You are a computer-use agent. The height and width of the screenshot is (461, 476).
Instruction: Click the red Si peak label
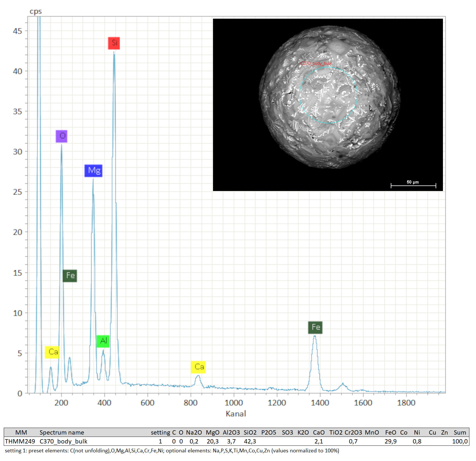click(114, 43)
